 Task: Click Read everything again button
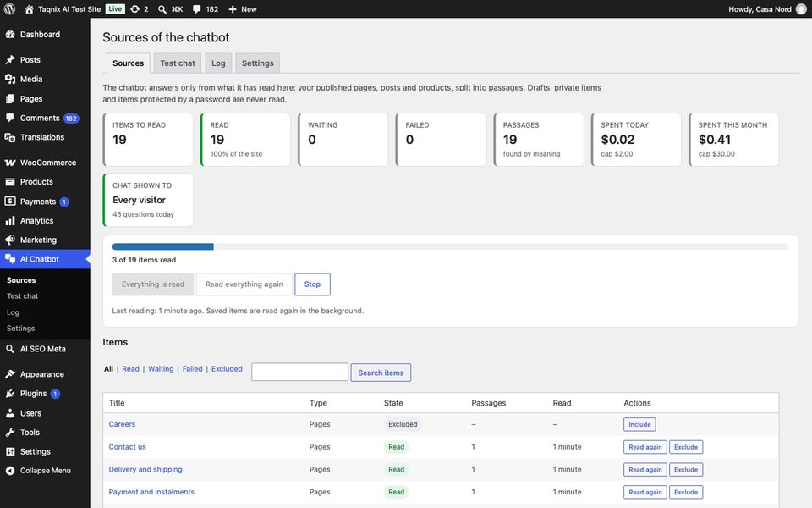point(244,284)
